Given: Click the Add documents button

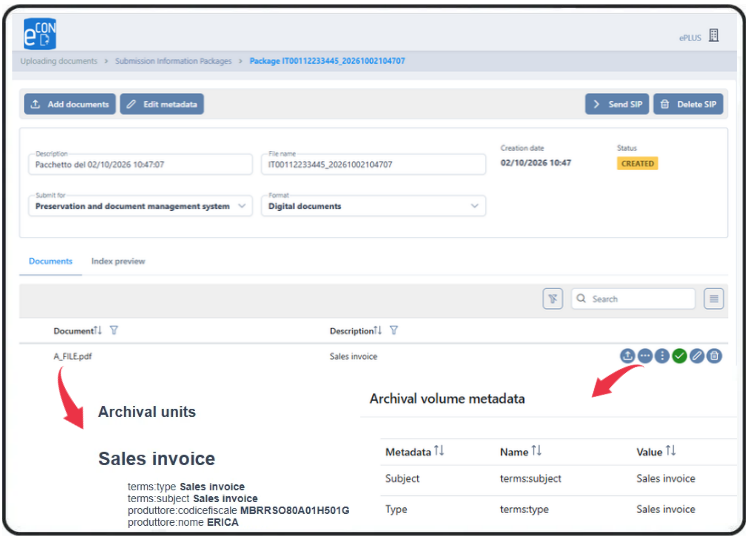Looking at the screenshot, I should coord(70,104).
